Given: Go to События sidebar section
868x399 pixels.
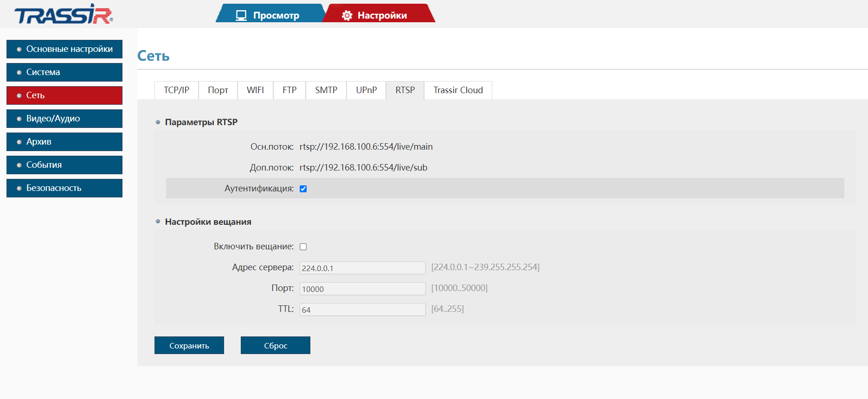Looking at the screenshot, I should tap(64, 165).
